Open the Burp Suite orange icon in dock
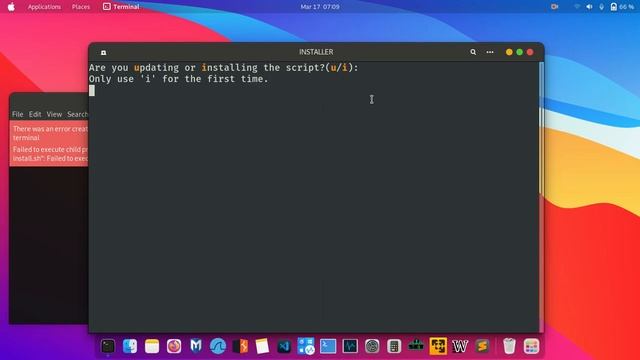This screenshot has width=640, height=360. pos(240,346)
